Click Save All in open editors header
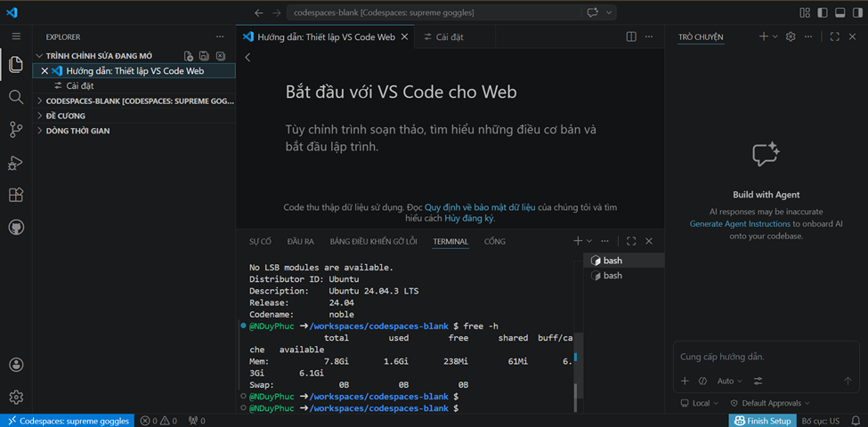This screenshot has height=427, width=868. (204, 56)
